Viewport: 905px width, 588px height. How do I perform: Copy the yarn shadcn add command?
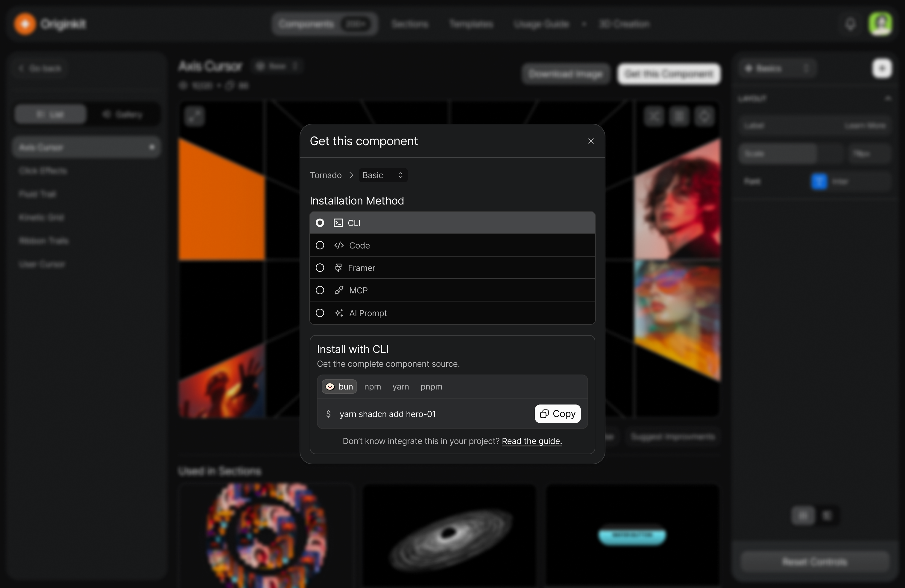[558, 413]
